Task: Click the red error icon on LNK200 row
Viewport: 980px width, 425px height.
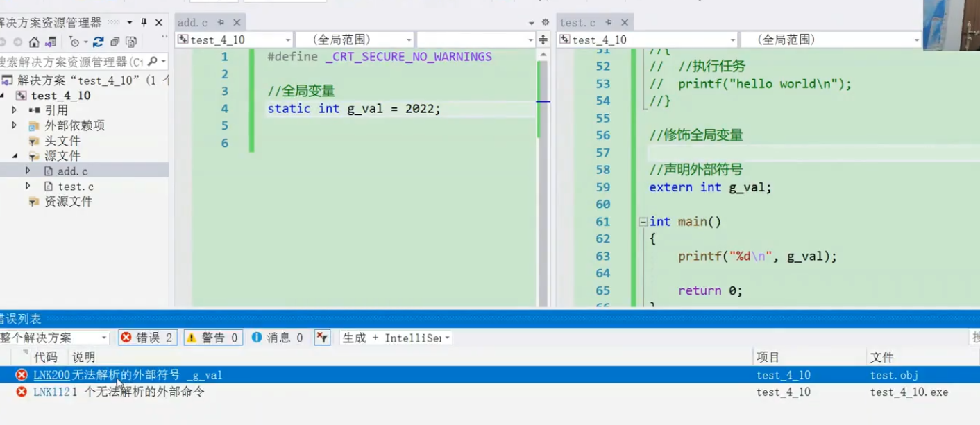Action: pyautogui.click(x=22, y=375)
